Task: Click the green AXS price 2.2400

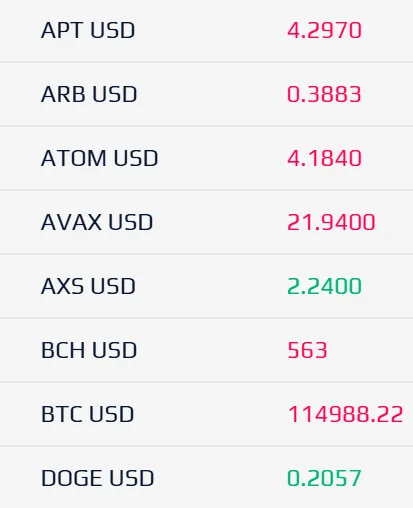Action: pyautogui.click(x=324, y=286)
